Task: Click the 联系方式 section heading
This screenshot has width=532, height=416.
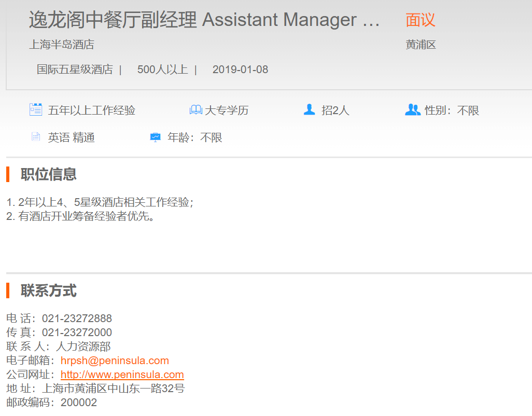Action: point(48,290)
